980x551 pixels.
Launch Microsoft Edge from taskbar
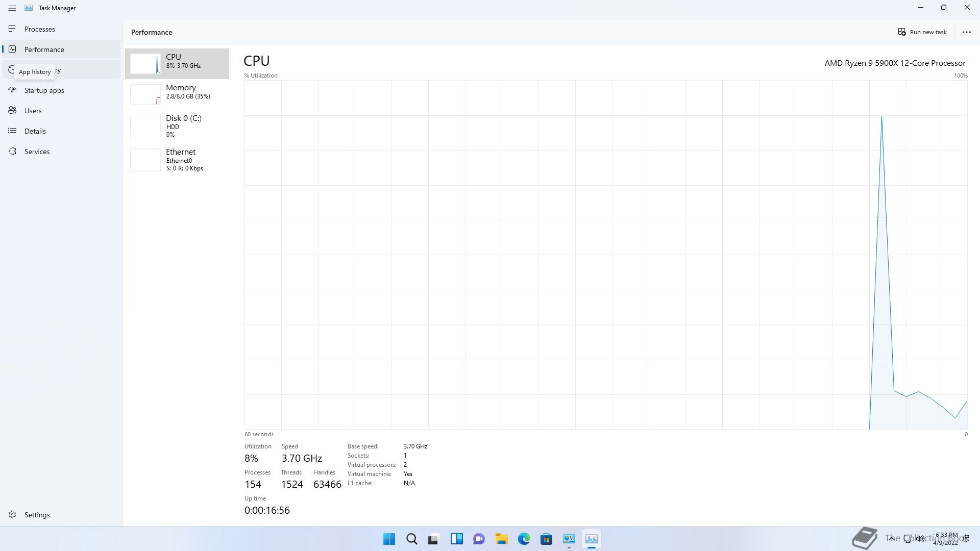tap(524, 539)
